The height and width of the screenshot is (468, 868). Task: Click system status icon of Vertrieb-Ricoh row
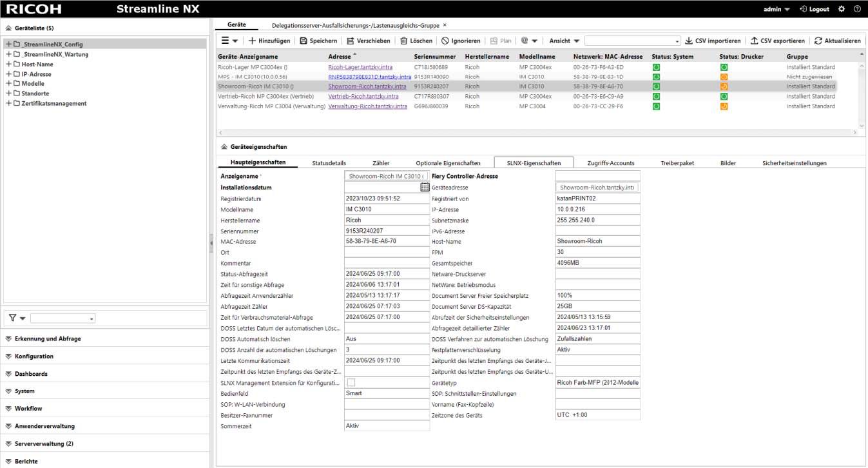pos(656,97)
